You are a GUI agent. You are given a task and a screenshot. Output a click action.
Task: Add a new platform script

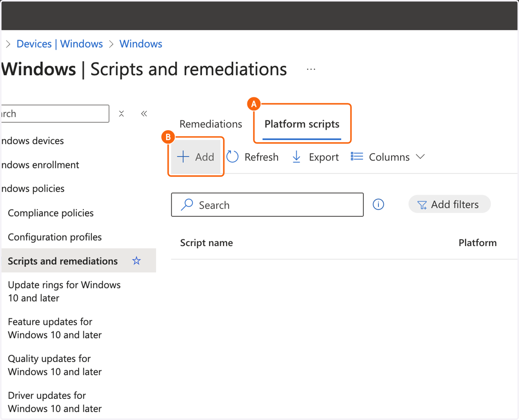click(x=196, y=157)
